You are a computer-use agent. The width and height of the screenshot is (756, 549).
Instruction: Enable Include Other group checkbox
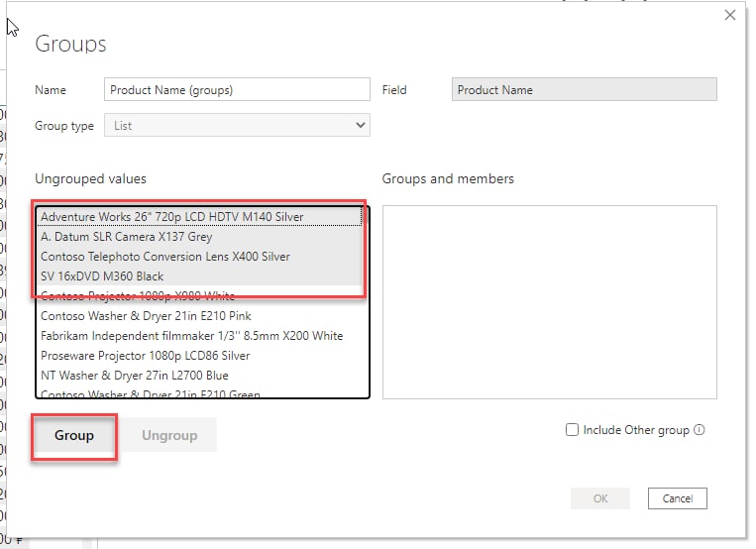click(x=572, y=430)
